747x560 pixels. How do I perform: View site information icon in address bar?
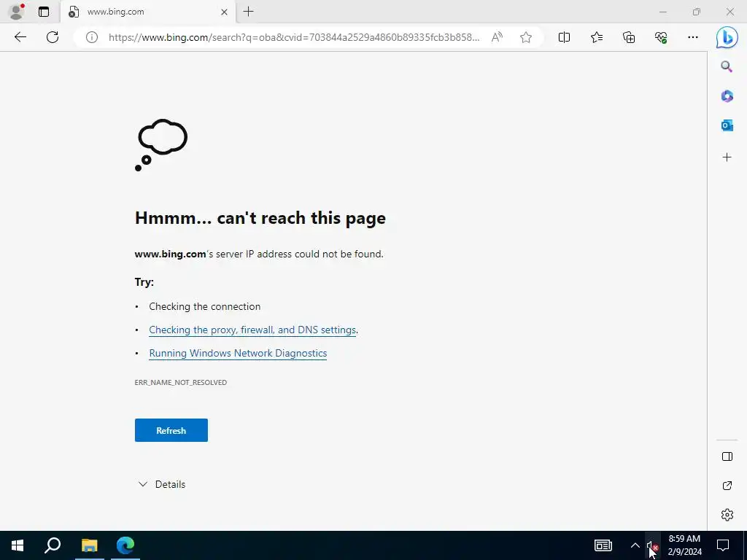pos(91,37)
